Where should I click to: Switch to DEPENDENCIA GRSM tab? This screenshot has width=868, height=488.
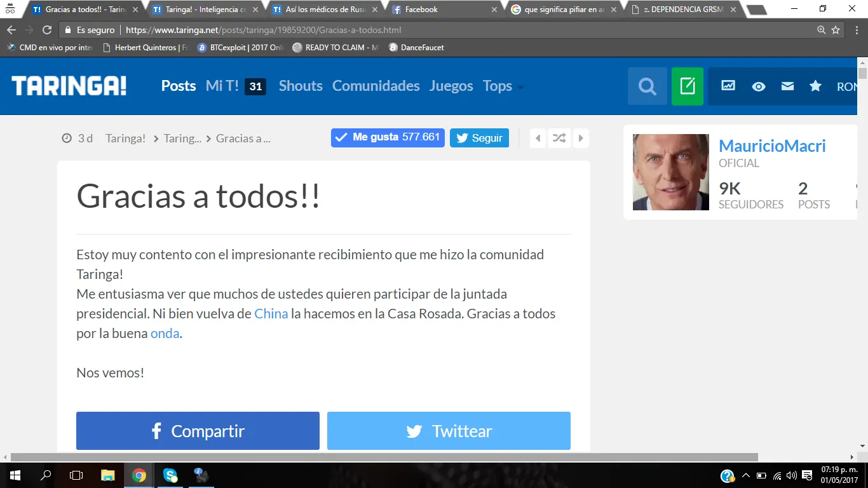(x=682, y=10)
